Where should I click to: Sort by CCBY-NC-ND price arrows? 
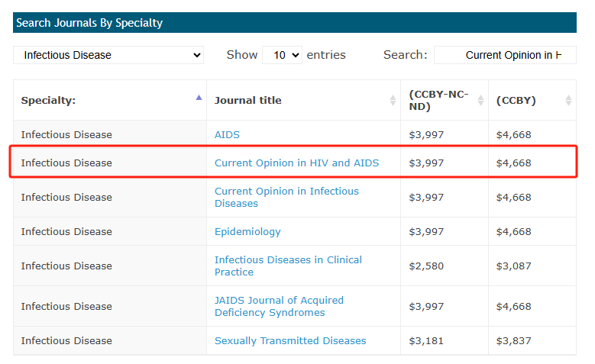[x=480, y=101]
